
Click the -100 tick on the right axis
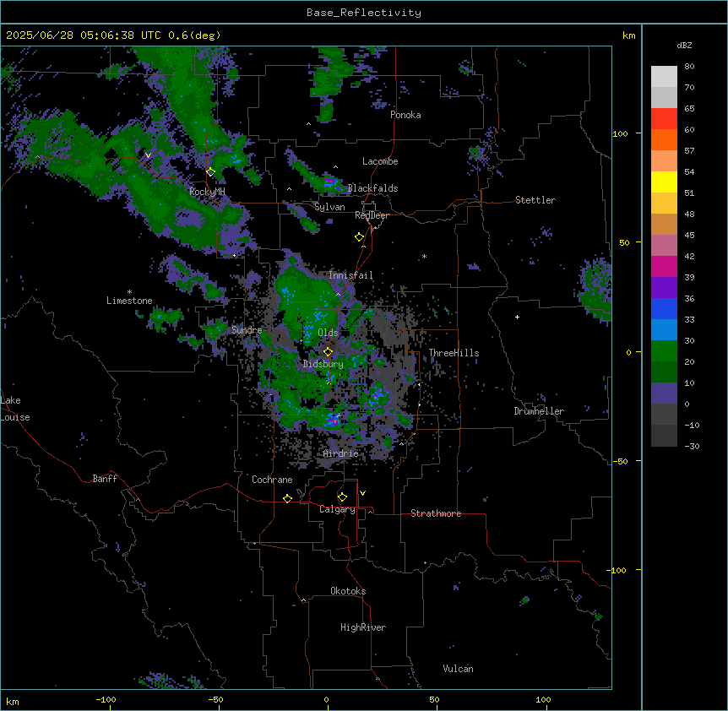pos(617,570)
